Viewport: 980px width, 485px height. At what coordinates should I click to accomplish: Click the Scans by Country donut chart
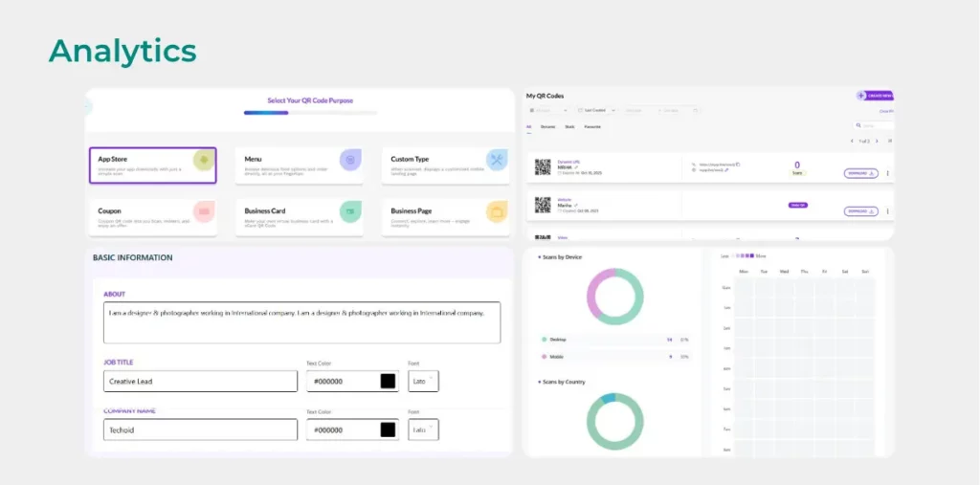pos(615,421)
